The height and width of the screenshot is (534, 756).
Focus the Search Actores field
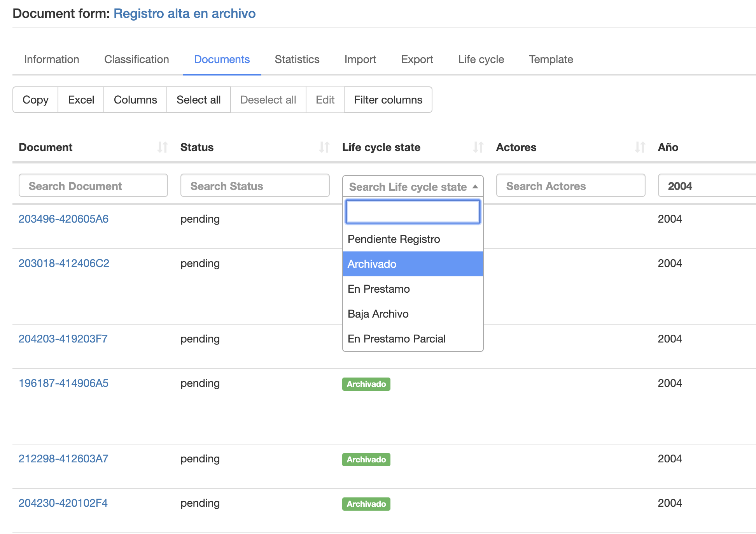(571, 186)
